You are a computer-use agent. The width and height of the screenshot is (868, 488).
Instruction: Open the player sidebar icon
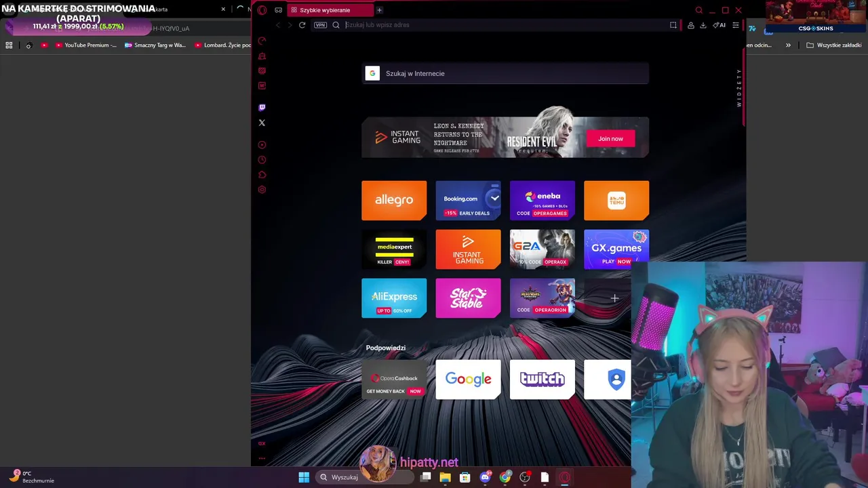pos(262,144)
